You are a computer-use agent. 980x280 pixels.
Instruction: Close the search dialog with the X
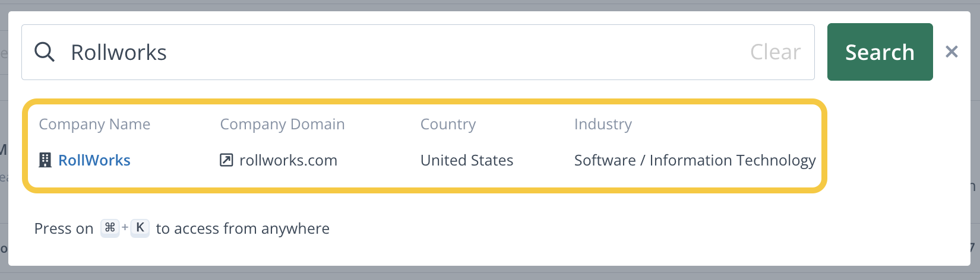[x=951, y=52]
